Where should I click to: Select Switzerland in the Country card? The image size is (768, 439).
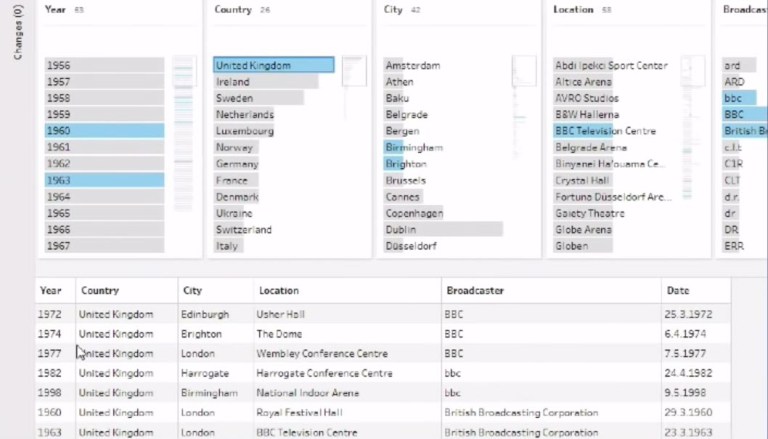click(x=243, y=229)
